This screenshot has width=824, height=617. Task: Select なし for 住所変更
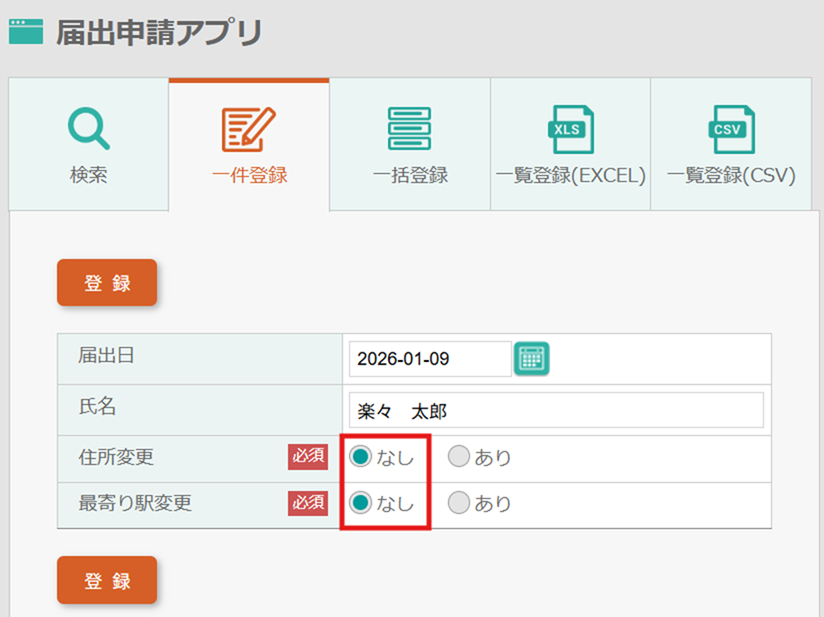360,457
